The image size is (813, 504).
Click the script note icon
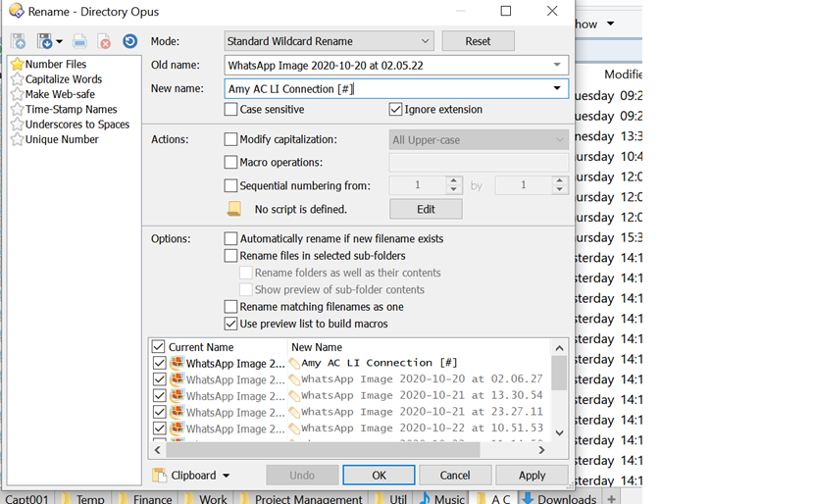[x=234, y=209]
